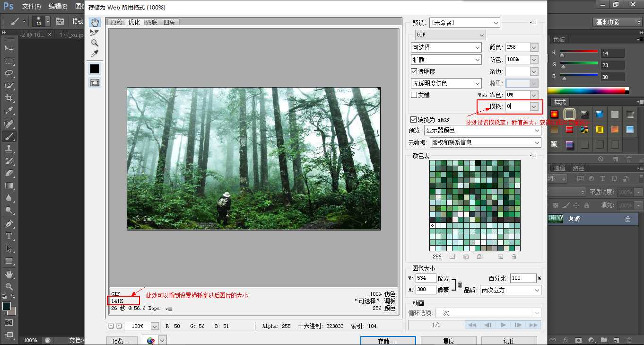Click the web-snap cube icon under color table
644x345 pixels.
coord(466,257)
